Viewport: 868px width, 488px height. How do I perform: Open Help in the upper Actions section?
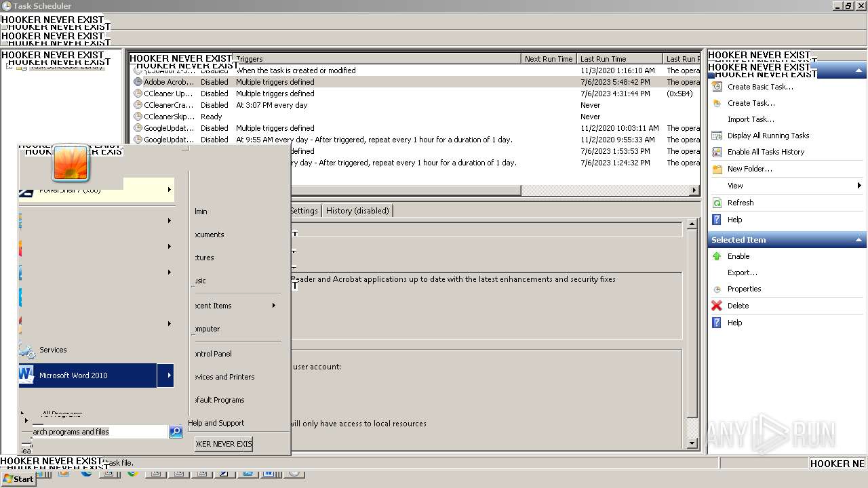[x=735, y=220]
